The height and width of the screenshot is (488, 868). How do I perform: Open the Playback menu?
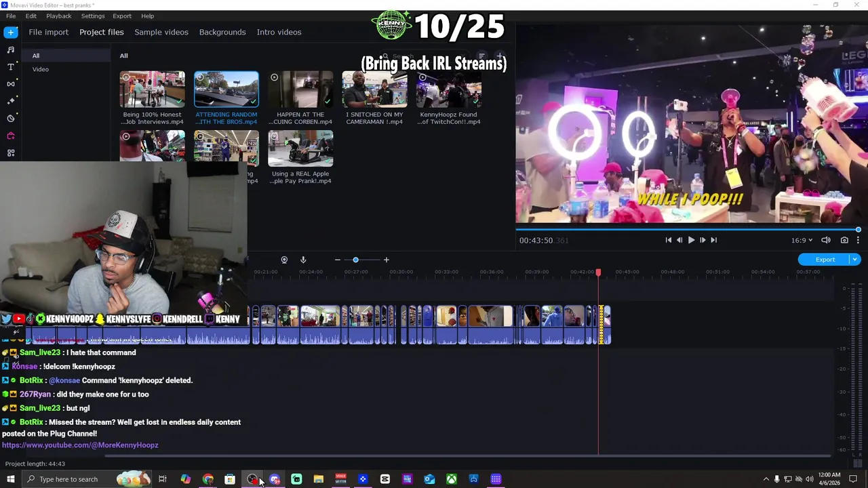pos(59,16)
